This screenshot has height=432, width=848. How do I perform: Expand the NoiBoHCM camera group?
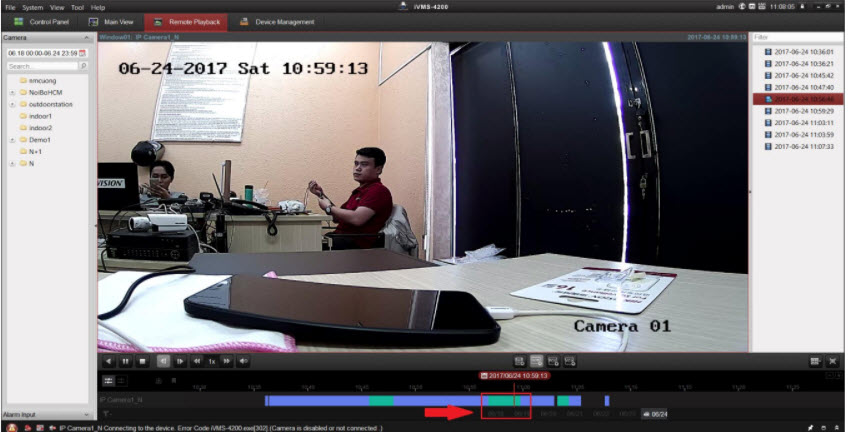point(11,92)
